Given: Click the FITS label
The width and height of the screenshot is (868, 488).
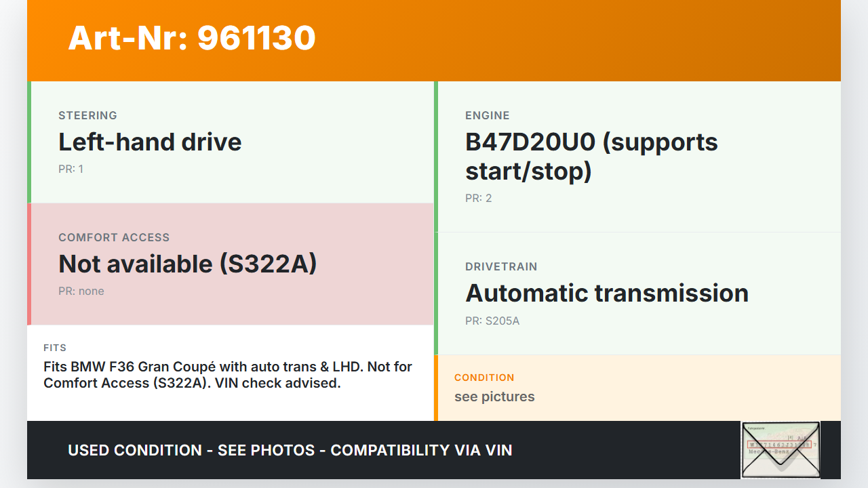Looking at the screenshot, I should (55, 348).
